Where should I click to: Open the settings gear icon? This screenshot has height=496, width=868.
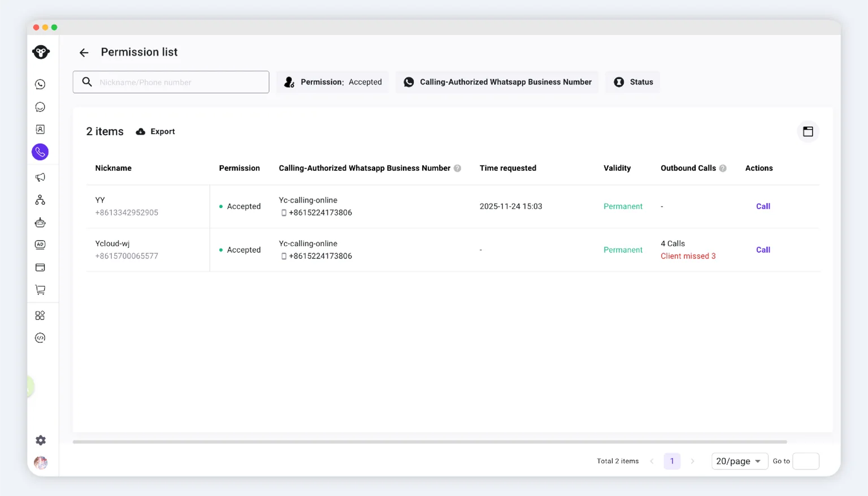[41, 441]
